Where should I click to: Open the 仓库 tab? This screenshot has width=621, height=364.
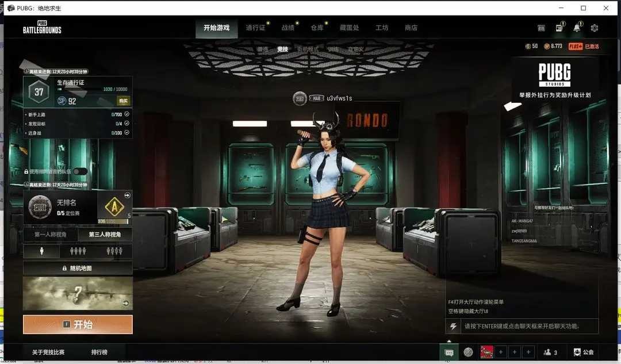[x=317, y=28]
